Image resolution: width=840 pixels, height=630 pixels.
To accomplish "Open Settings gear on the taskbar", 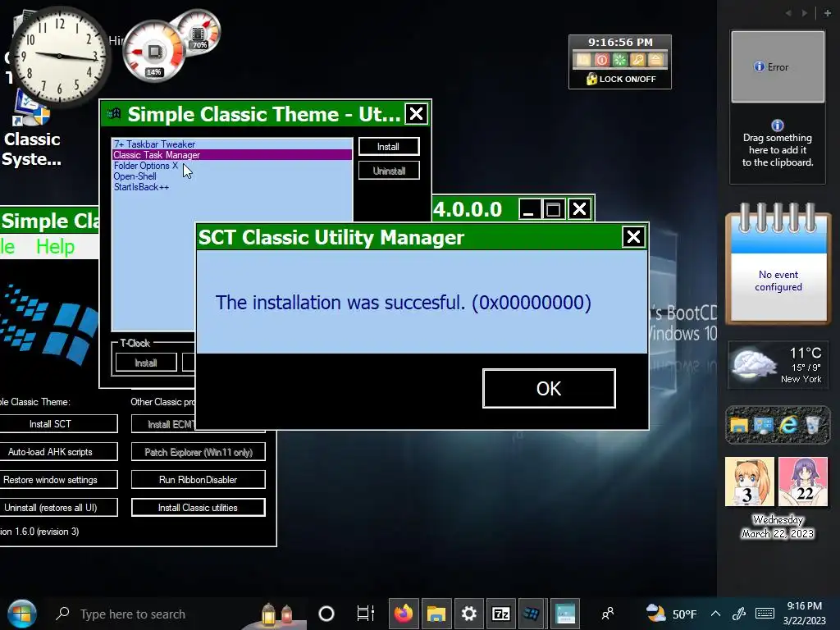I will [x=468, y=614].
